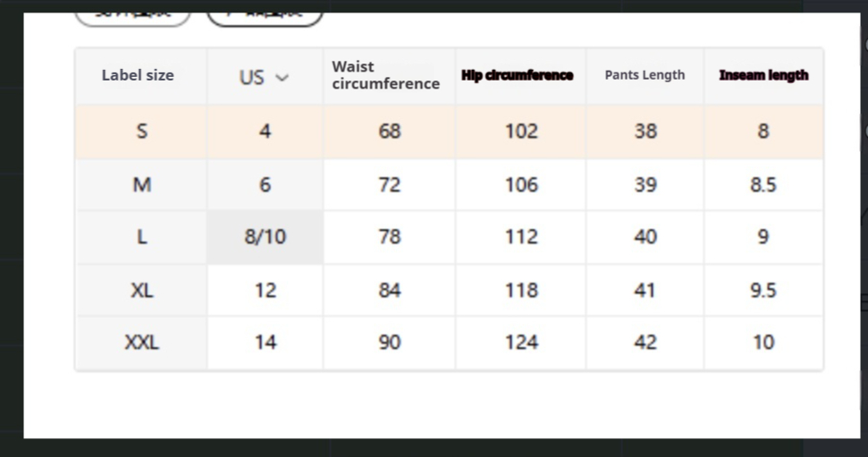Screen dimensions: 868x457
Task: Click the US size 4 cell
Action: tap(265, 131)
